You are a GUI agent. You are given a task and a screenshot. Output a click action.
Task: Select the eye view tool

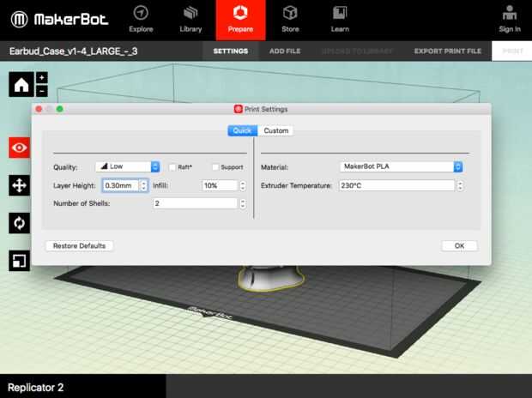[20, 148]
